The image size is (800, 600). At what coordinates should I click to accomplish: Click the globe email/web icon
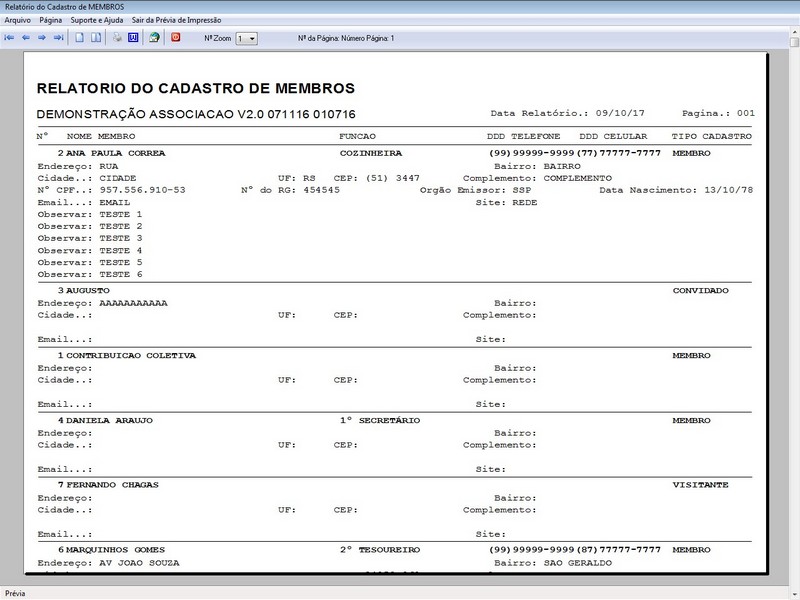(154, 38)
